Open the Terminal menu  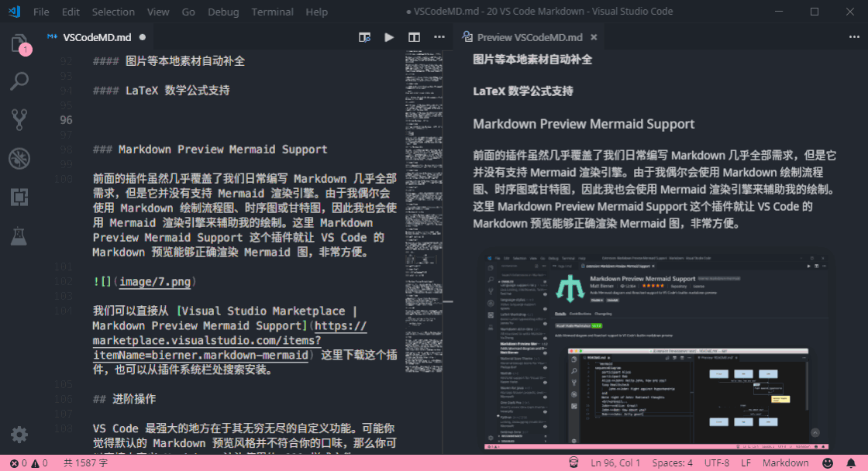(272, 12)
